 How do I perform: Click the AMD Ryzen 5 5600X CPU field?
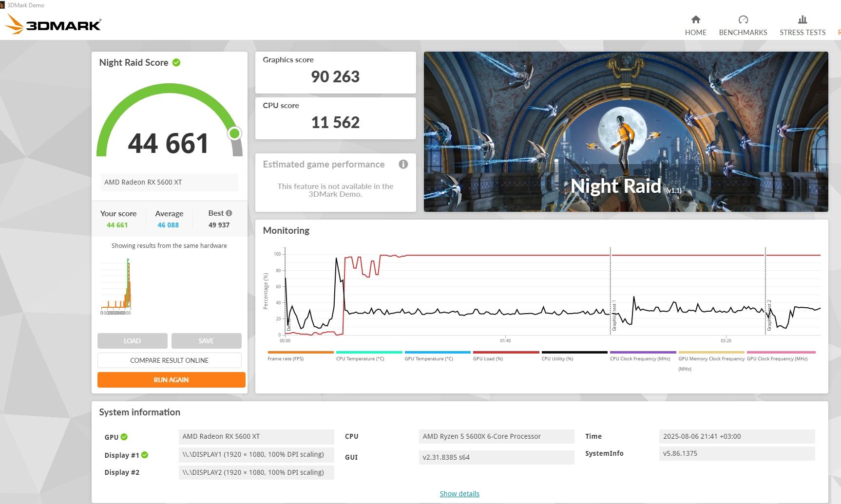click(497, 436)
